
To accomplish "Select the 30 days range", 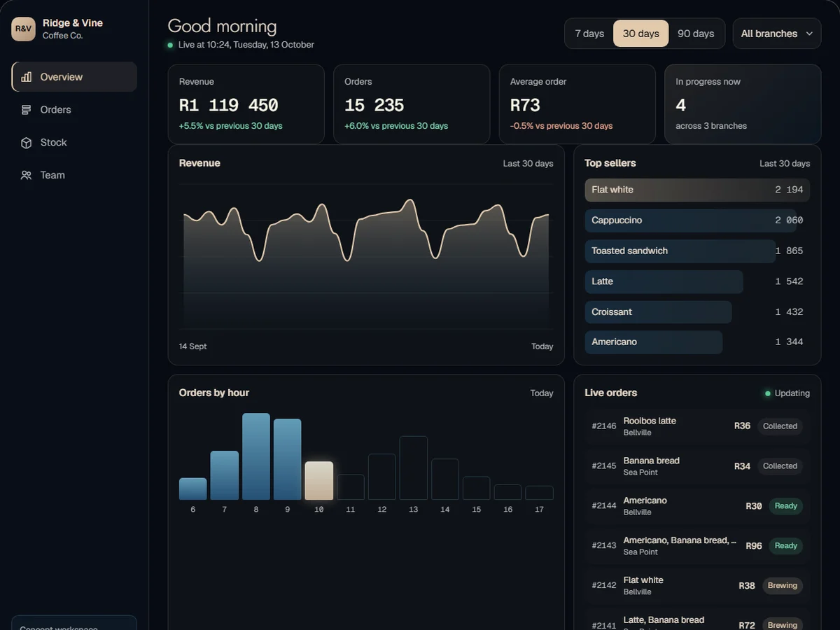I will (x=641, y=34).
